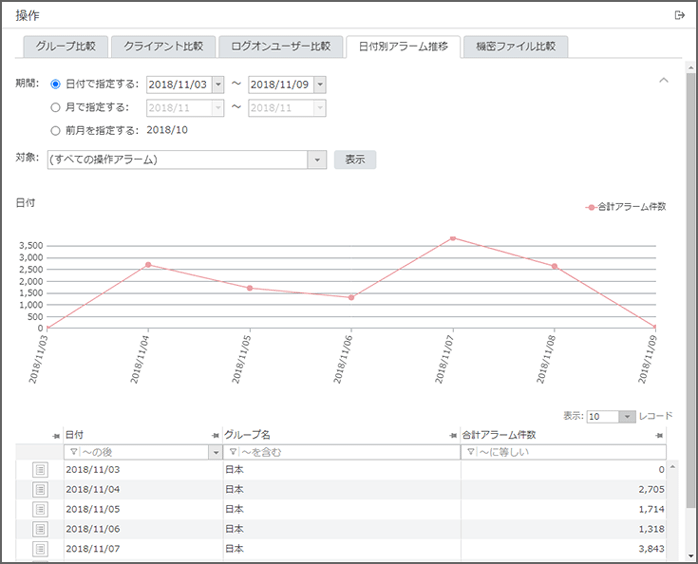Viewport: 698px width, 564px height.
Task: Open detail icon for the 2018/11/05 row
Action: tap(40, 509)
